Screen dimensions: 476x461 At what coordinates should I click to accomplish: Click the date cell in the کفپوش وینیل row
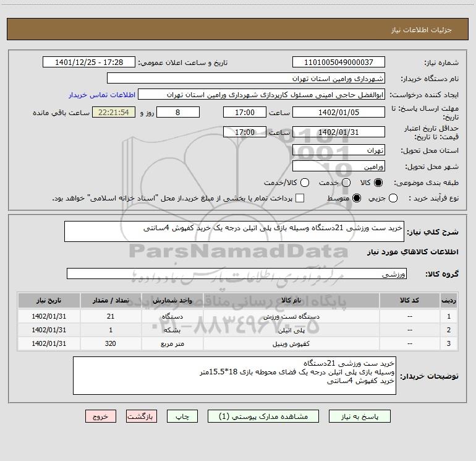pyautogui.click(x=49, y=343)
